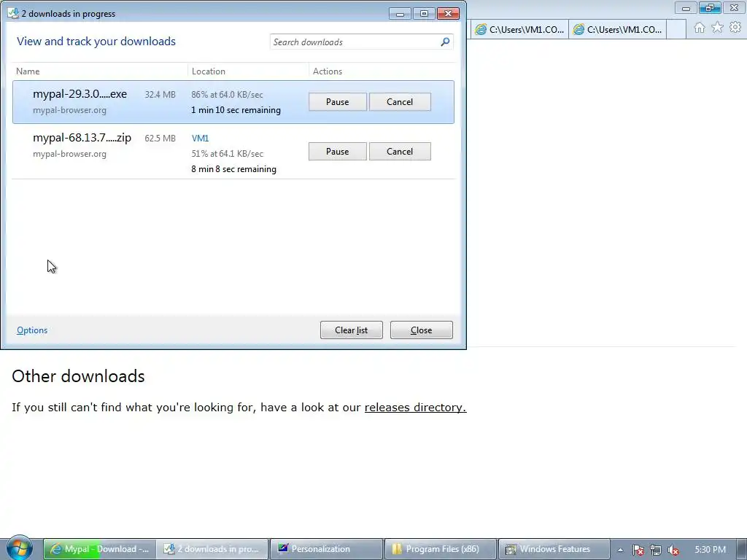747x560 pixels.
Task: Minimize the downloads dialog window
Action: tap(400, 14)
